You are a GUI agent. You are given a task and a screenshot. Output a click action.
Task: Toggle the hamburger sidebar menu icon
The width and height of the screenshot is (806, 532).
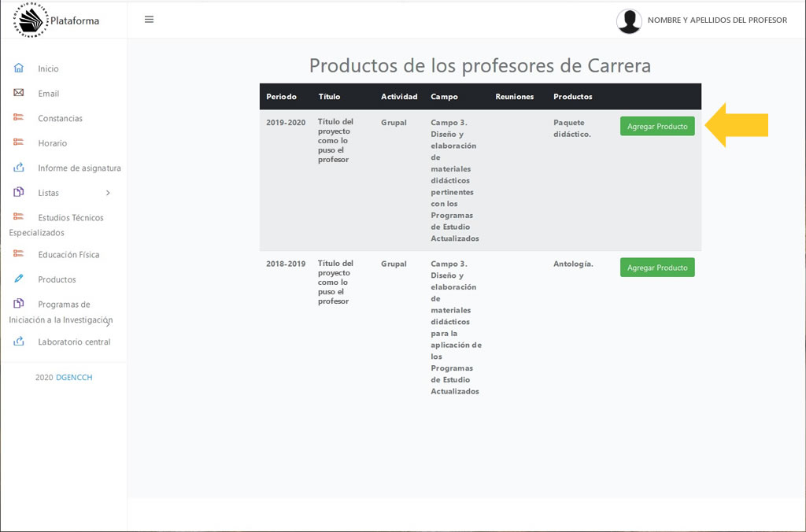pos(149,20)
